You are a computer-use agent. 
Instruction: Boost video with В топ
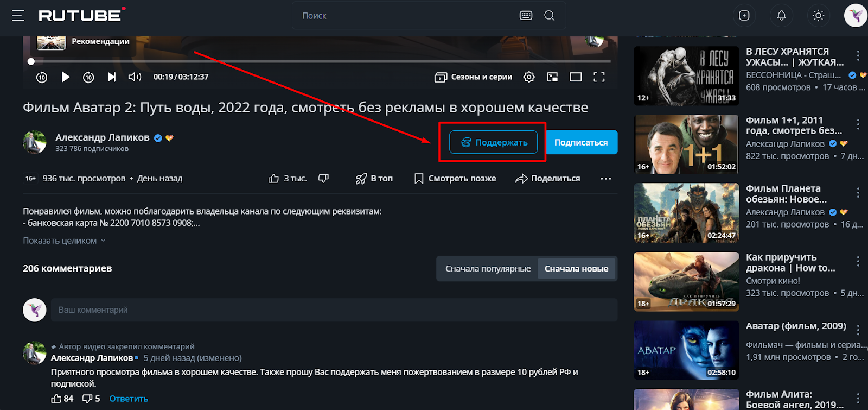point(374,178)
